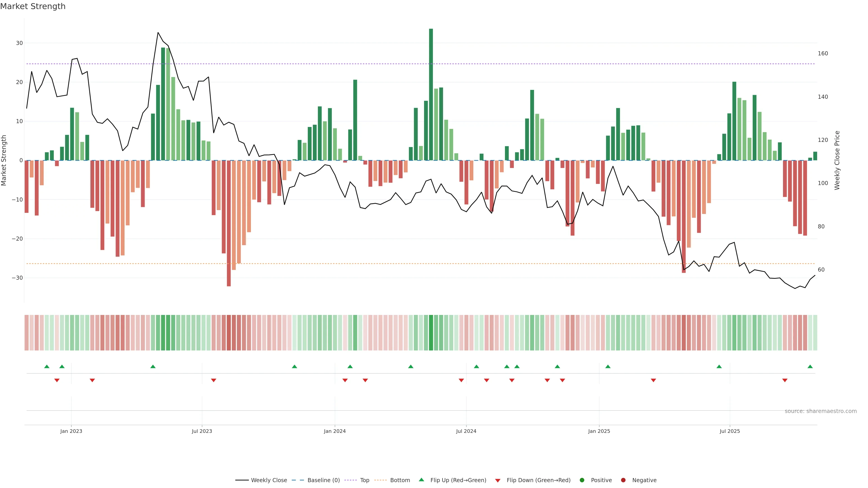Click the dark red Negative legend circle
868x488 pixels.
click(623, 480)
